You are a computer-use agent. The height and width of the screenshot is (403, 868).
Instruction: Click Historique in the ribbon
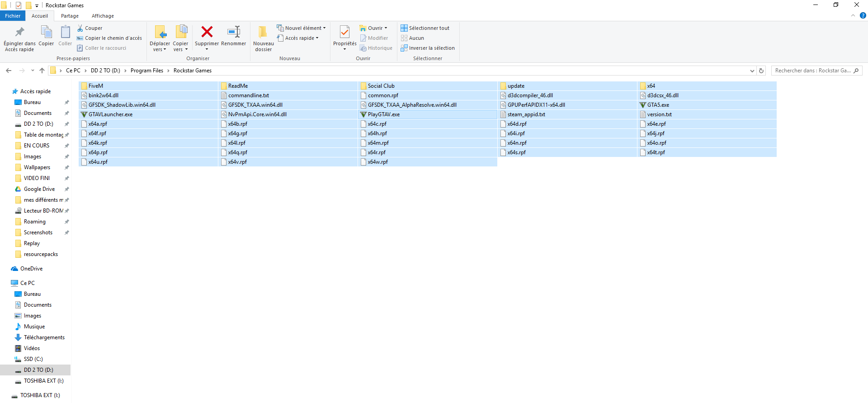click(376, 48)
